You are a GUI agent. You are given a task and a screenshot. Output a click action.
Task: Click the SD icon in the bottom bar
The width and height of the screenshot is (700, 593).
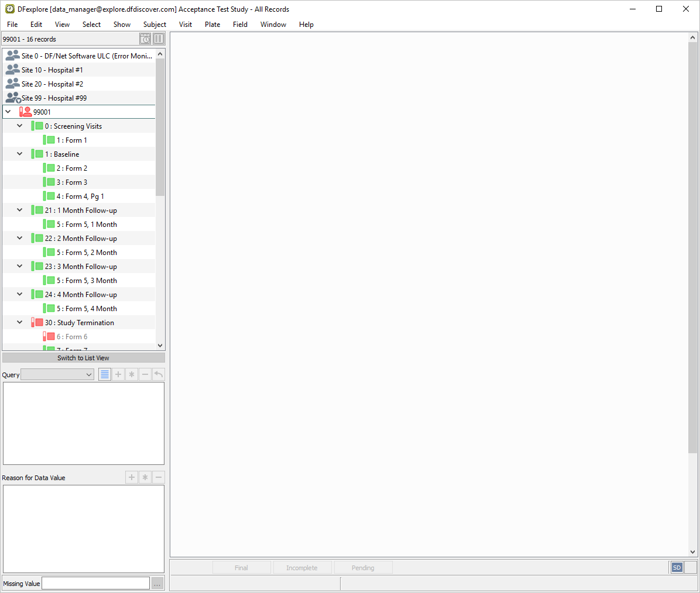click(x=677, y=567)
